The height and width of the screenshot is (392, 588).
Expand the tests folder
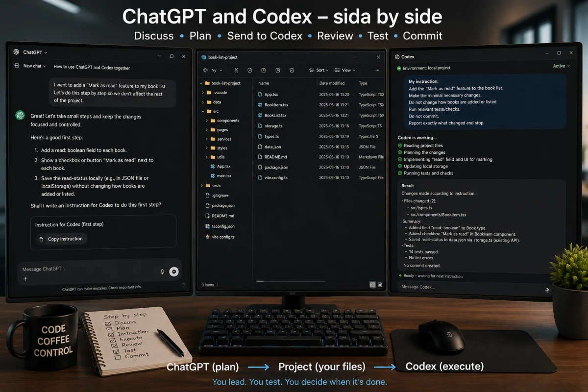(202, 186)
